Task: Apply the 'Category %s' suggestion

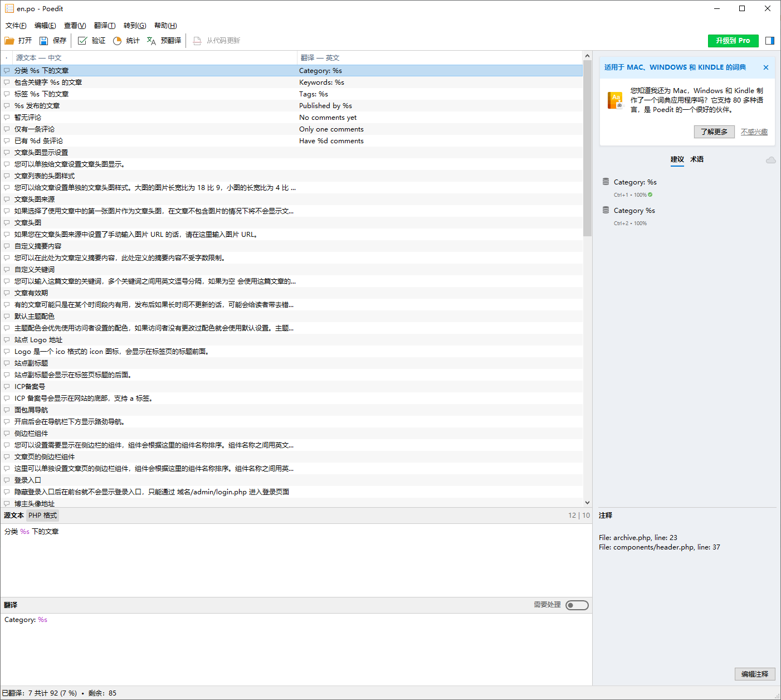Action: point(634,211)
